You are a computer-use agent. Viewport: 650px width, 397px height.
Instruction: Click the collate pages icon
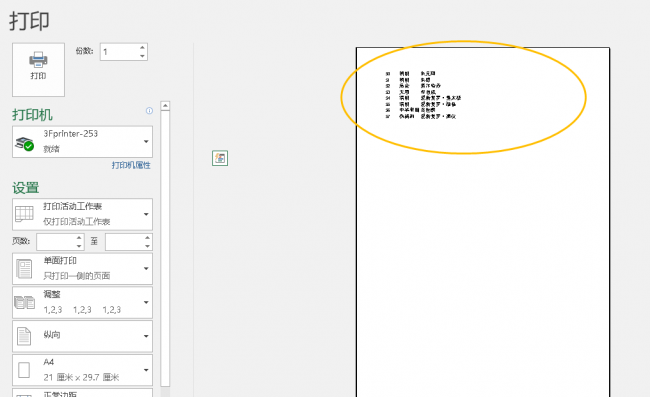[24, 303]
